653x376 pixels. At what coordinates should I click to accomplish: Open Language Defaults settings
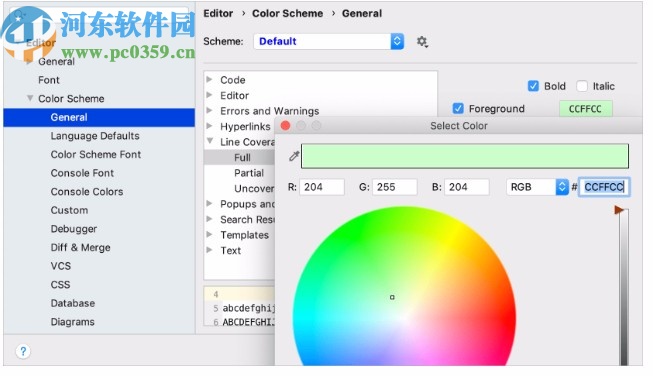pos(95,136)
